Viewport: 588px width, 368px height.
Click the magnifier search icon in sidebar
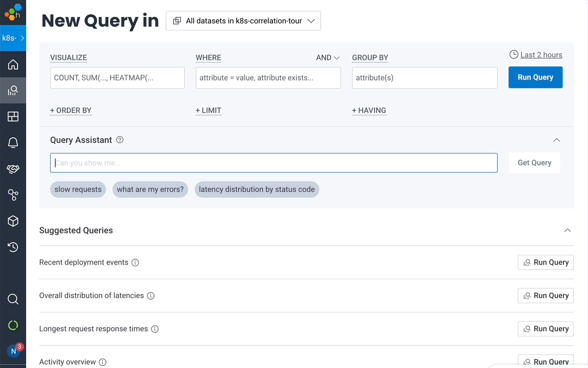coord(13,299)
